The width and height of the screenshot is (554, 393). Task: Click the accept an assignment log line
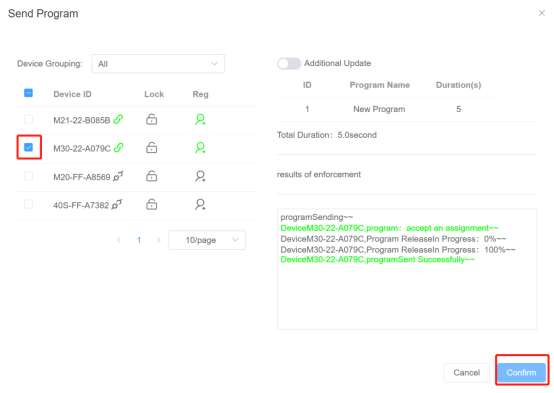pos(389,228)
